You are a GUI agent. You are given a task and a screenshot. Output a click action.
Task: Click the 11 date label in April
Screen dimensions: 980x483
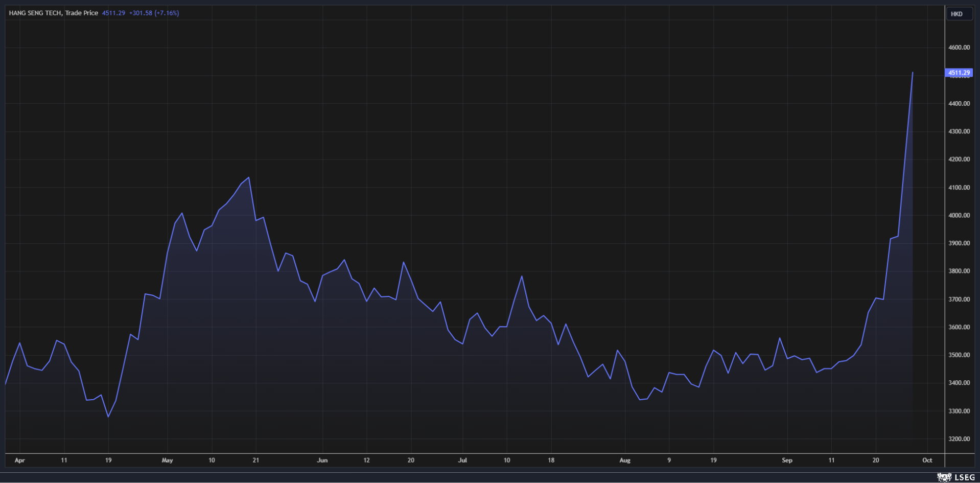(64, 461)
